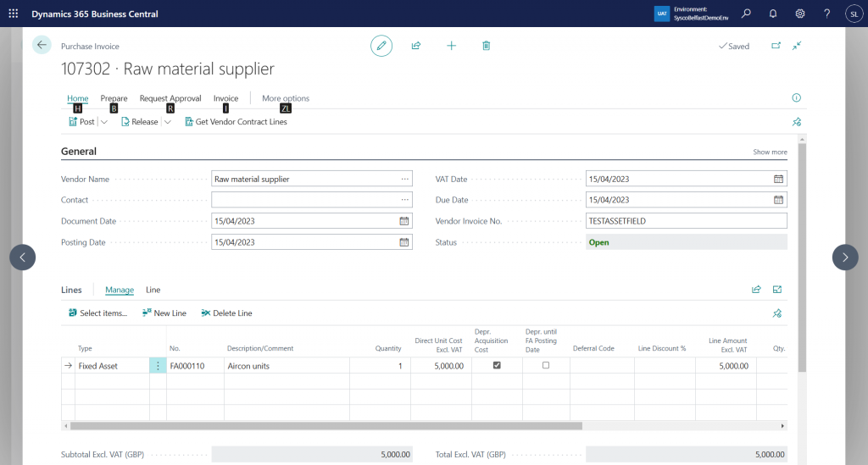Click the pencil edit icon
The image size is (868, 465).
pos(381,46)
